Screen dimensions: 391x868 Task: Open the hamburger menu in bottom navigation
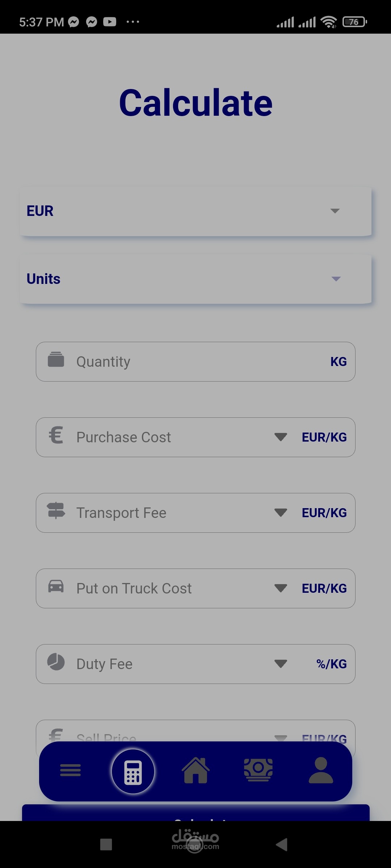[x=70, y=770]
